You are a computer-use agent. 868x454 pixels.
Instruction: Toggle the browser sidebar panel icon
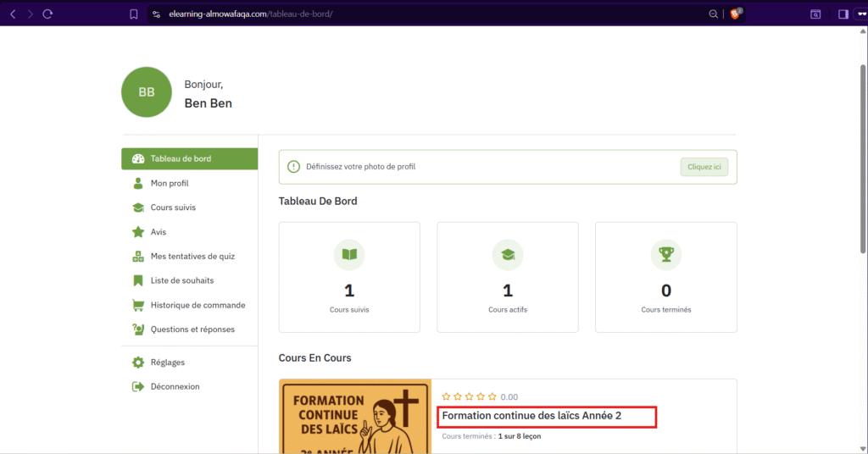[x=843, y=14]
